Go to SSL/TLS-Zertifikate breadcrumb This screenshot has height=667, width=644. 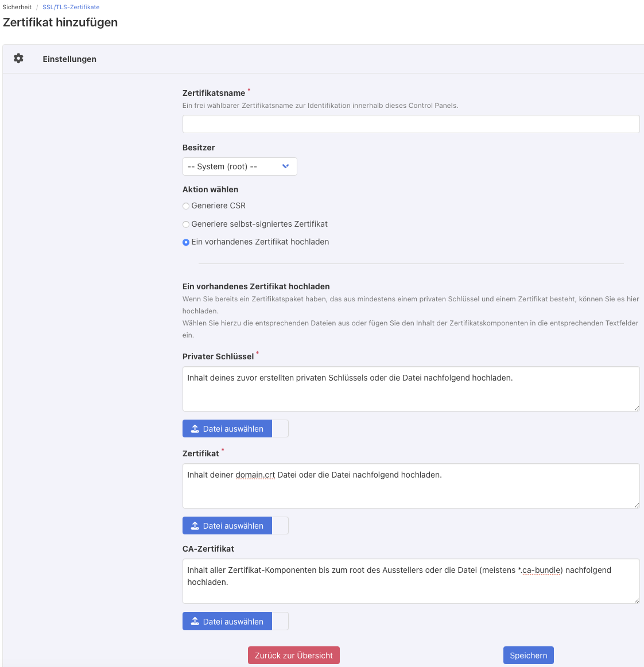71,7
